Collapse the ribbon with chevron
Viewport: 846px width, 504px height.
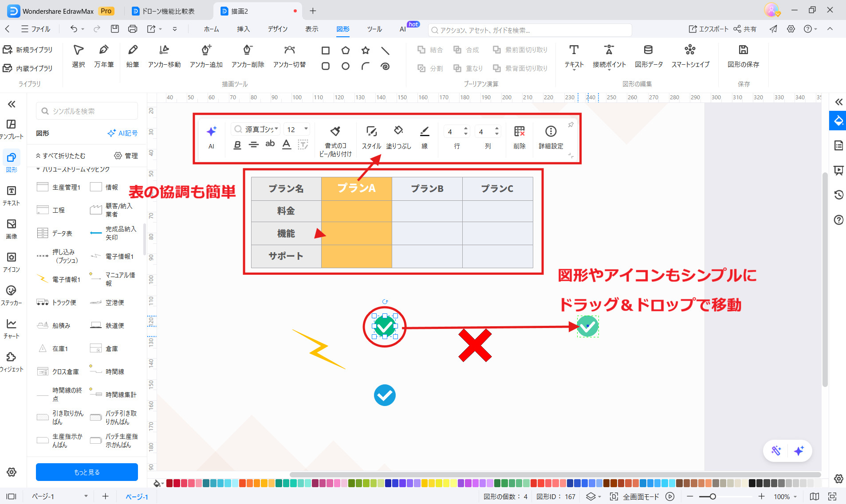click(x=830, y=29)
